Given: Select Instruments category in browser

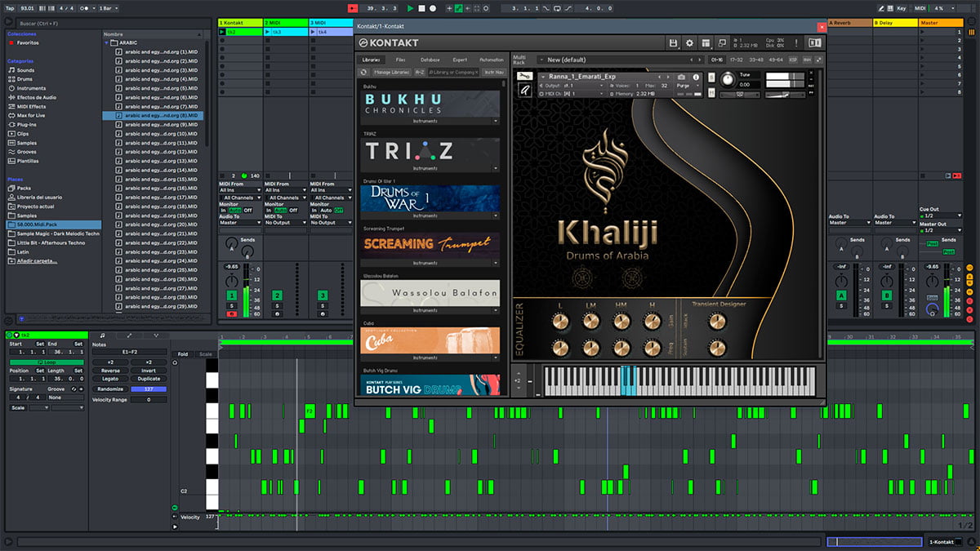Looking at the screenshot, I should [30, 88].
